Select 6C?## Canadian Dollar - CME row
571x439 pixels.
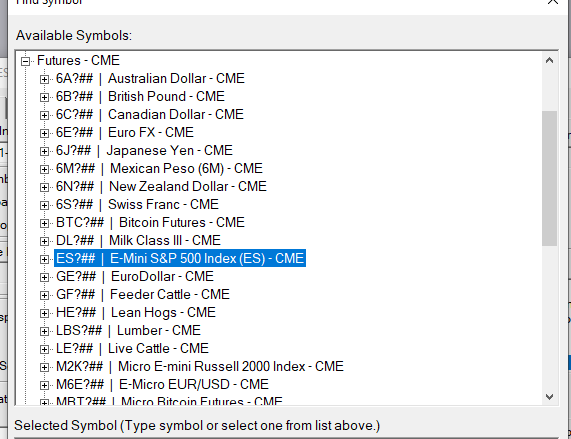[150, 115]
